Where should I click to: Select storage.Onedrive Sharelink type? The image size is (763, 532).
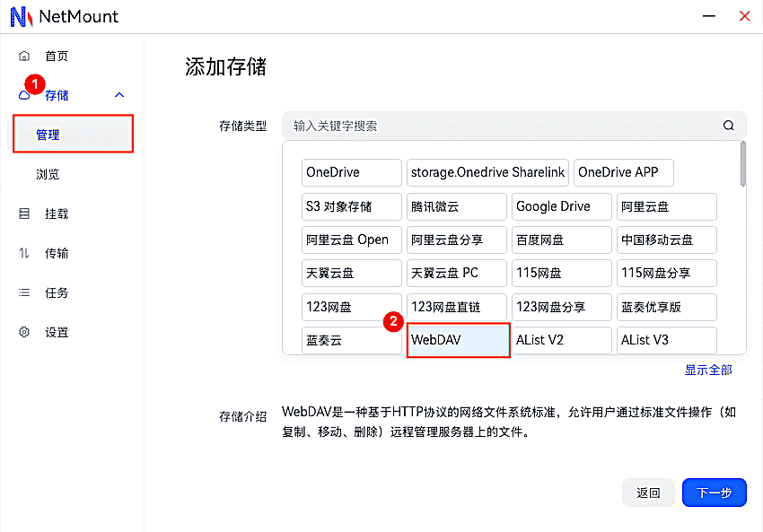coord(487,172)
